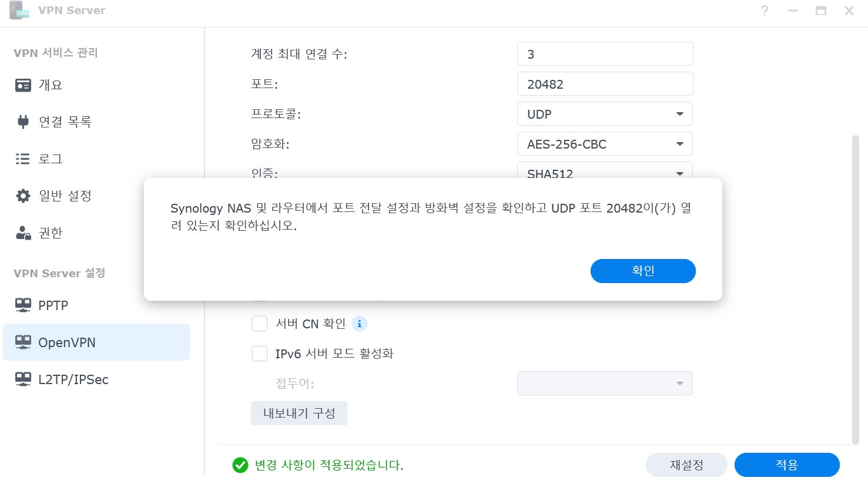Click the info icon beside 서버 CN 확인
The width and height of the screenshot is (868, 481).
point(359,324)
